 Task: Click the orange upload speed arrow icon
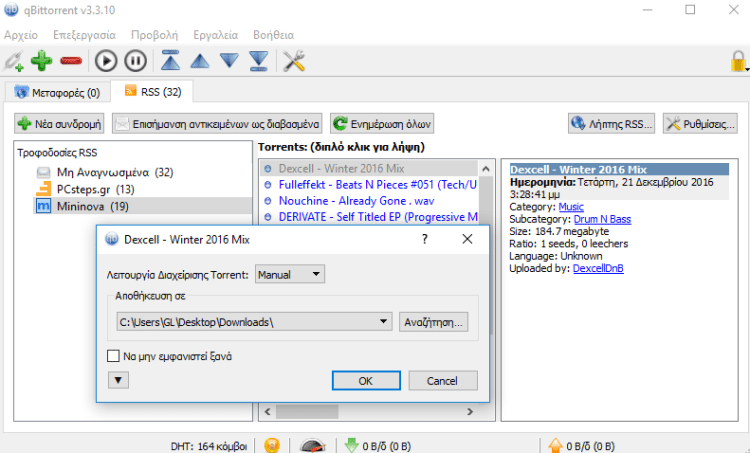coord(555,445)
